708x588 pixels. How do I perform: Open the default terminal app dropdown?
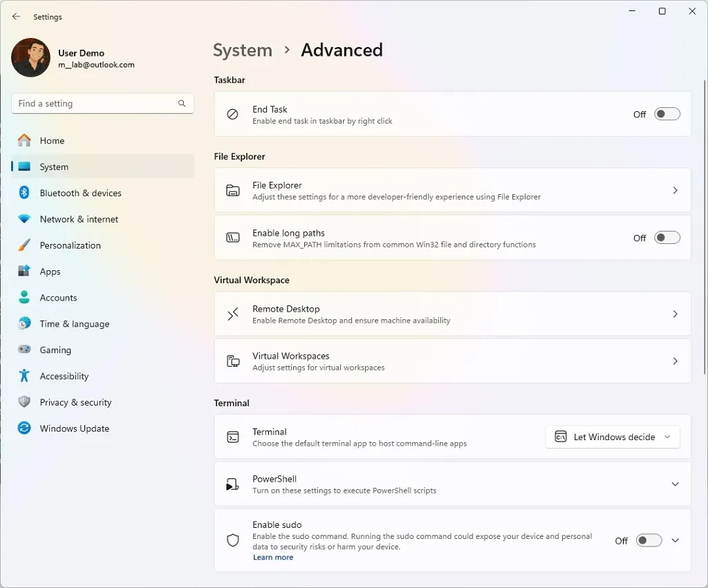point(613,436)
